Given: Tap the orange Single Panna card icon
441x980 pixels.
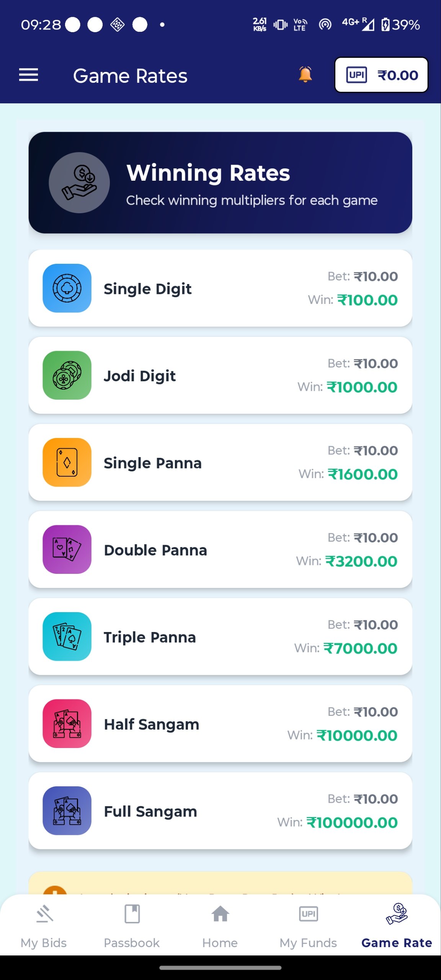Looking at the screenshot, I should (x=67, y=462).
